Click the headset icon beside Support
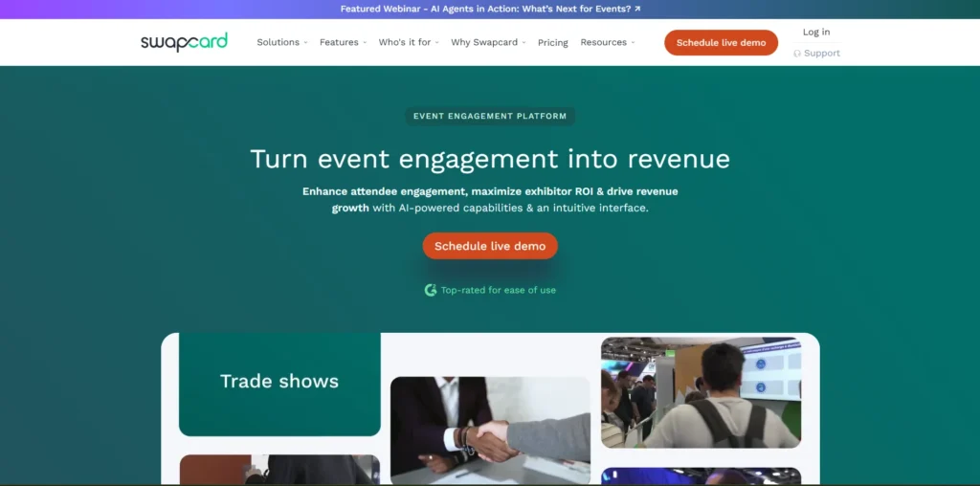The image size is (980, 486). [x=797, y=54]
